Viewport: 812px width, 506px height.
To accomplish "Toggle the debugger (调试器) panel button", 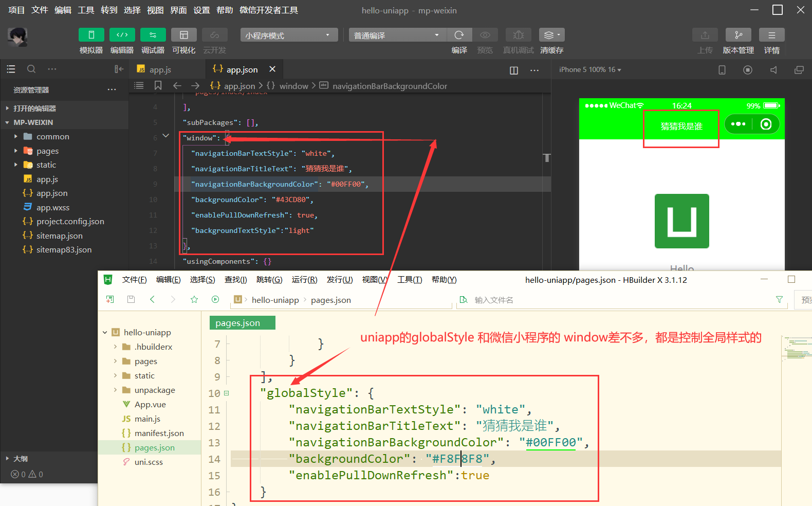I will click(153, 34).
